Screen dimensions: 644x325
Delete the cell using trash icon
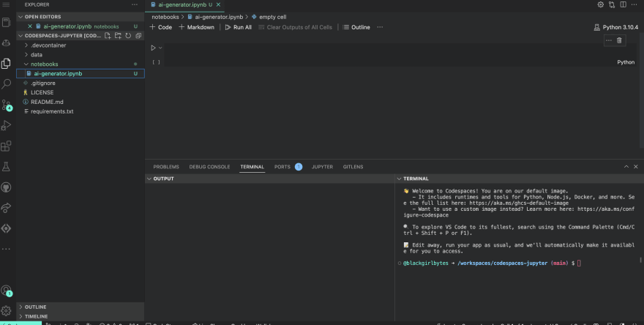(x=619, y=40)
